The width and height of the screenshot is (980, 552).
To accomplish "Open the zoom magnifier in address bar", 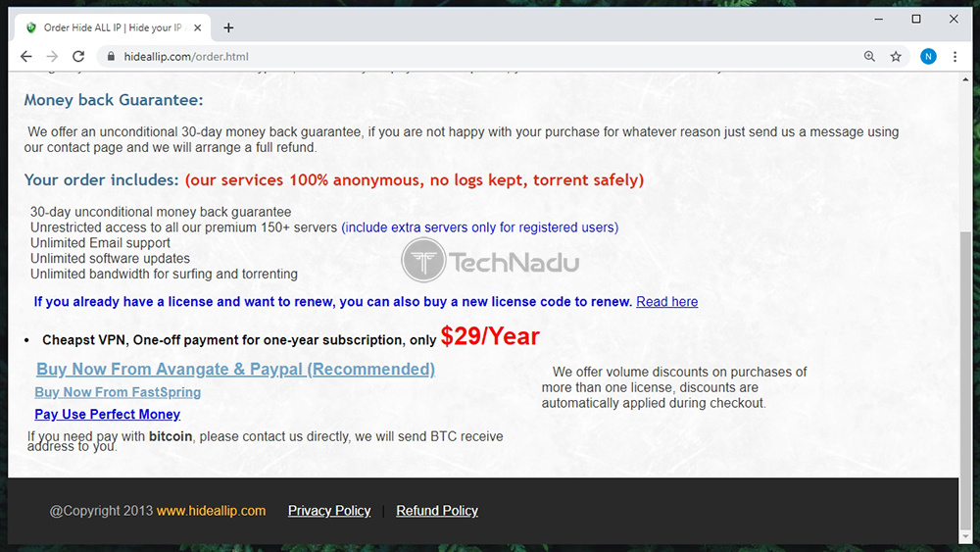I will [869, 56].
